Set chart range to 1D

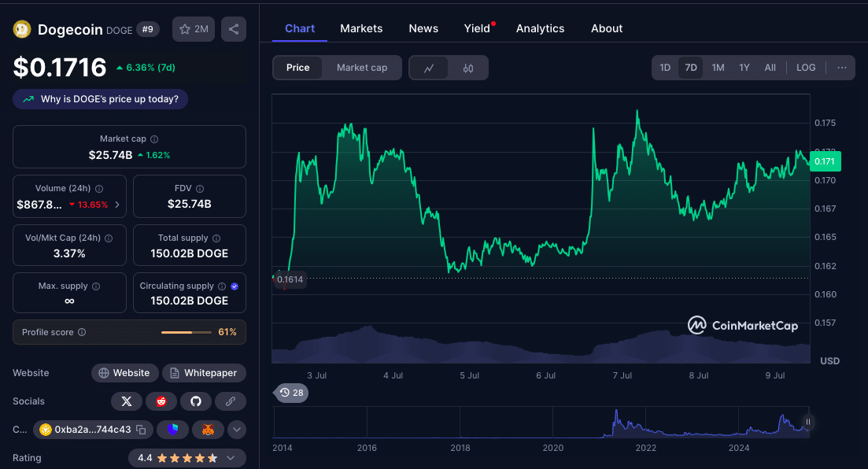[665, 68]
